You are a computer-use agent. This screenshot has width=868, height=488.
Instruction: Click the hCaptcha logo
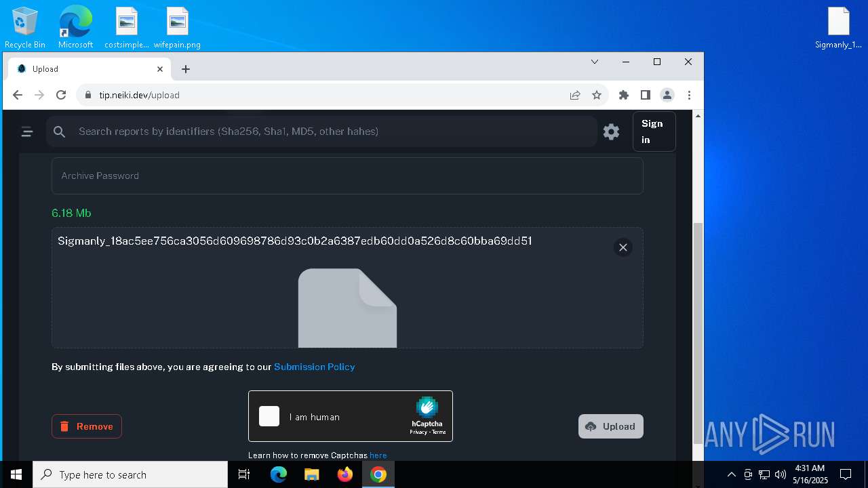point(427,407)
